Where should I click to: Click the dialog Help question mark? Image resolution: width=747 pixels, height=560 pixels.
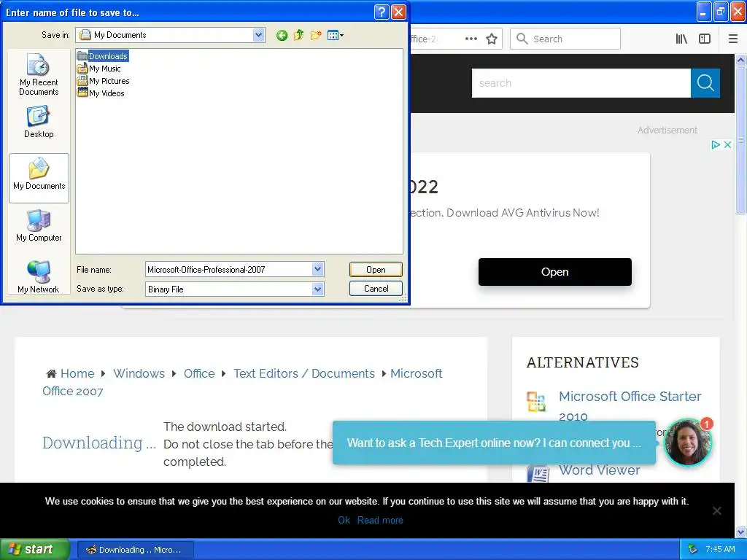click(x=382, y=12)
